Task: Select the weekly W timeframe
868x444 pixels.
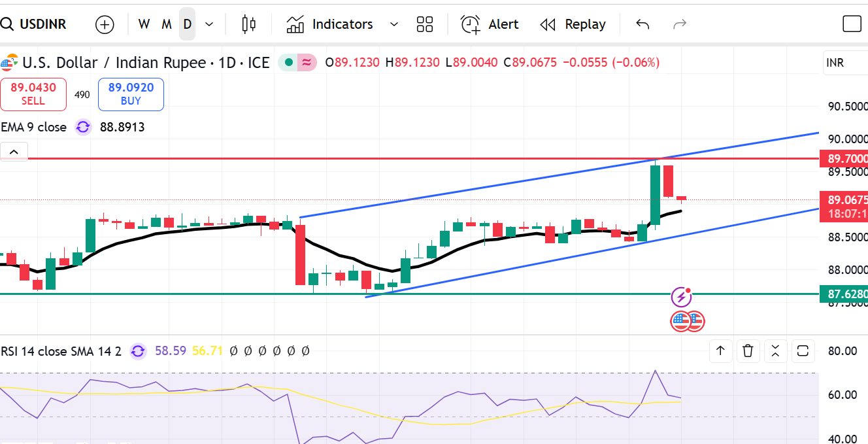Action: [144, 25]
